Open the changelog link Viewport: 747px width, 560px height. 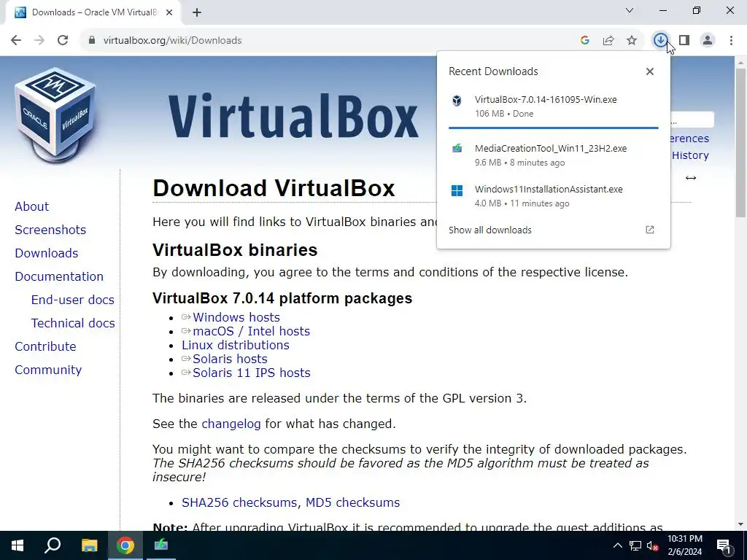[231, 424]
